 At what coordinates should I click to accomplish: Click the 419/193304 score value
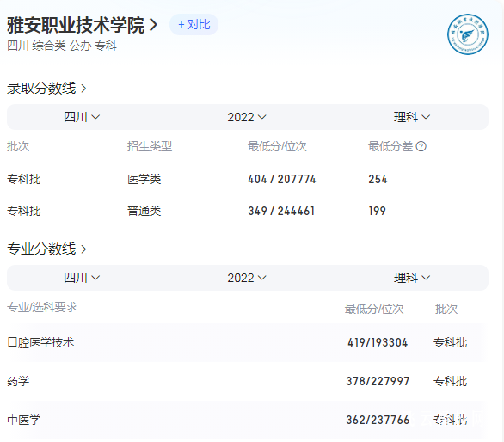(x=378, y=342)
